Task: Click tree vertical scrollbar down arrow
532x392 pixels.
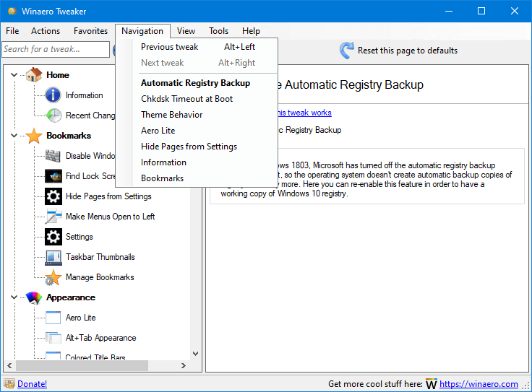Action: [x=195, y=354]
